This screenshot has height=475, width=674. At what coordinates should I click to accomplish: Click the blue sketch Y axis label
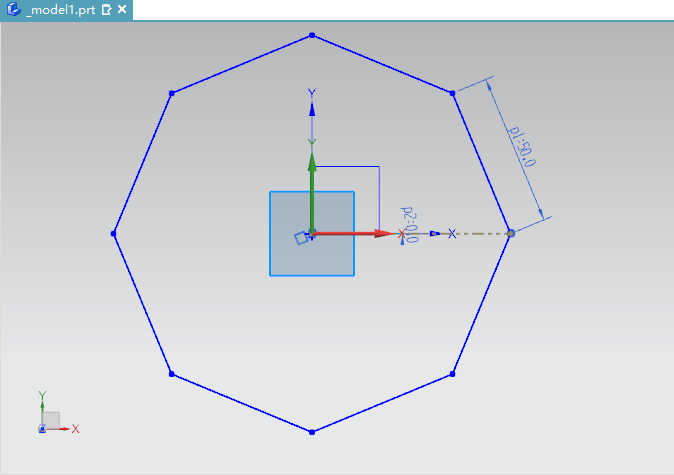click(312, 92)
